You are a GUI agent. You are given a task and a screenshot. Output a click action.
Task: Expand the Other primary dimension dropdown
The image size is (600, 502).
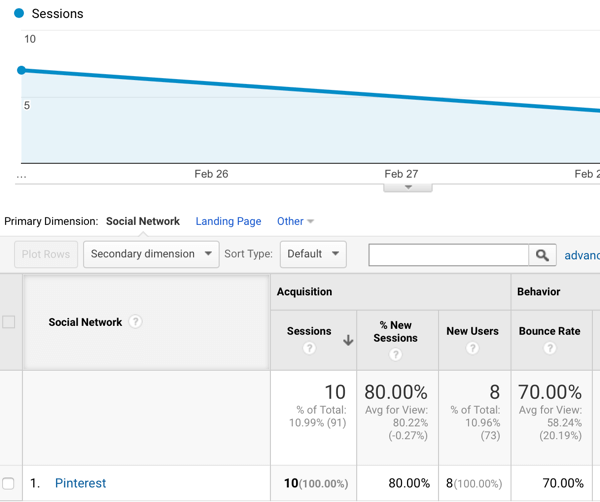tap(295, 221)
